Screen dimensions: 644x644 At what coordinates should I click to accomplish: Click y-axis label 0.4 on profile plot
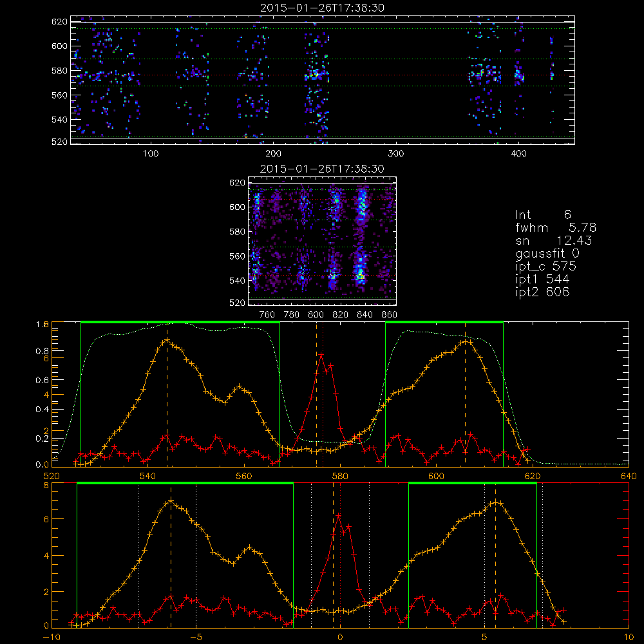pyautogui.click(x=42, y=410)
